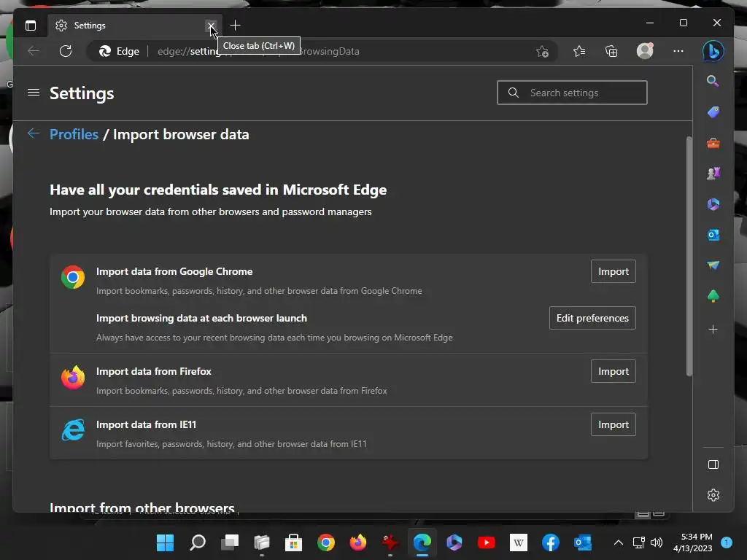This screenshot has width=747, height=560.
Task: Open the Tools briefcase sidebar icon
Action: coord(713,143)
